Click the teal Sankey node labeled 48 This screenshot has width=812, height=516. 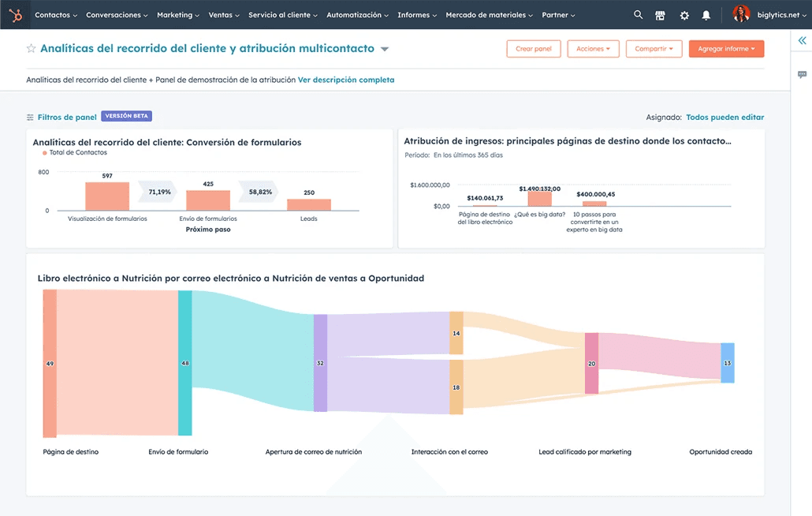tap(185, 363)
